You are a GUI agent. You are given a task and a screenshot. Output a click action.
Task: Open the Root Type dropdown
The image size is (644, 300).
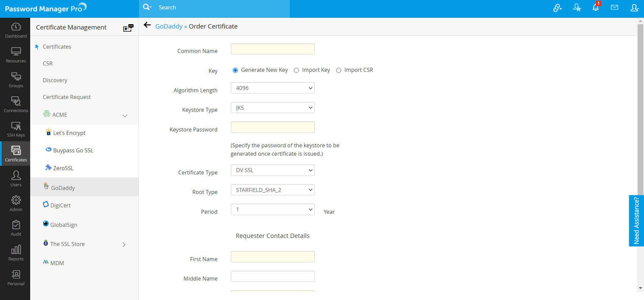[x=272, y=190]
